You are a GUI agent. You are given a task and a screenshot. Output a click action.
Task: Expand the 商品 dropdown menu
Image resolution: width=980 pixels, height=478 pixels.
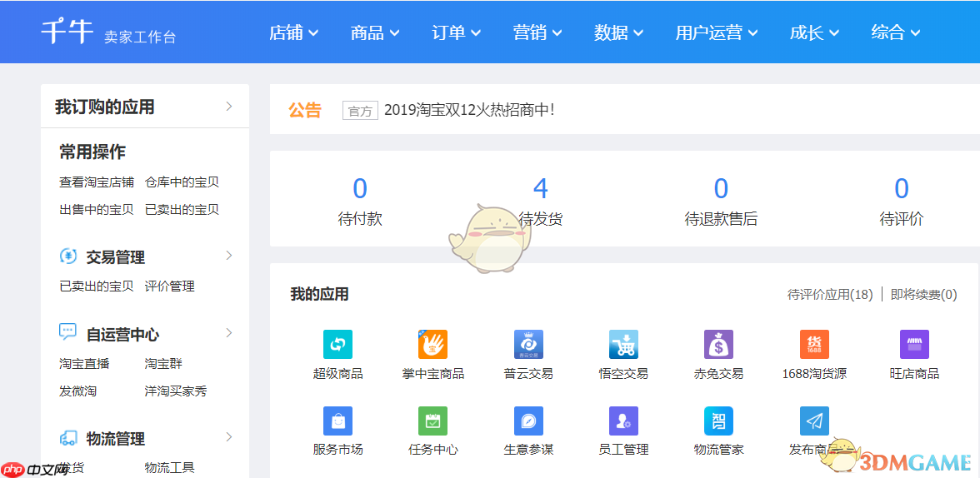375,32
